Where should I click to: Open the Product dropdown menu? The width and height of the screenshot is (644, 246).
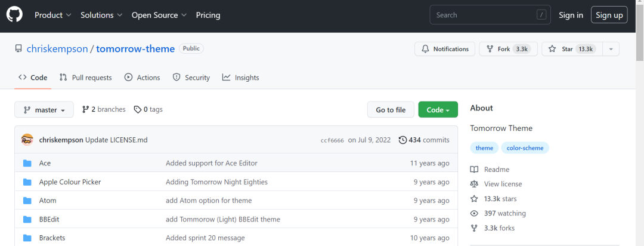tap(53, 15)
